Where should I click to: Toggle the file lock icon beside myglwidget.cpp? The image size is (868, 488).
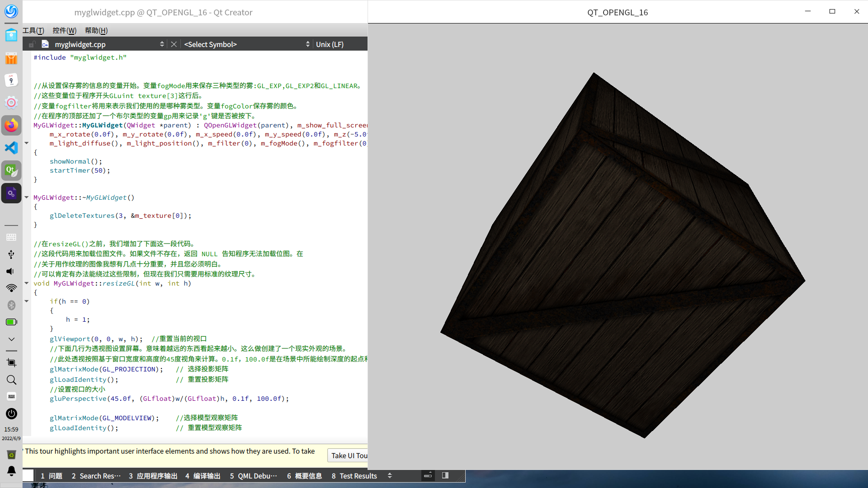point(31,44)
